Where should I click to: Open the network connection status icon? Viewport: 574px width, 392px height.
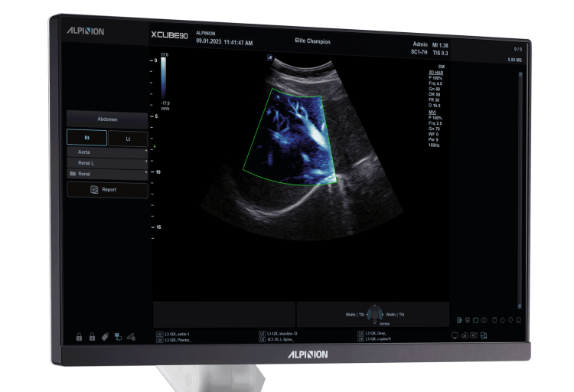pyautogui.click(x=118, y=337)
